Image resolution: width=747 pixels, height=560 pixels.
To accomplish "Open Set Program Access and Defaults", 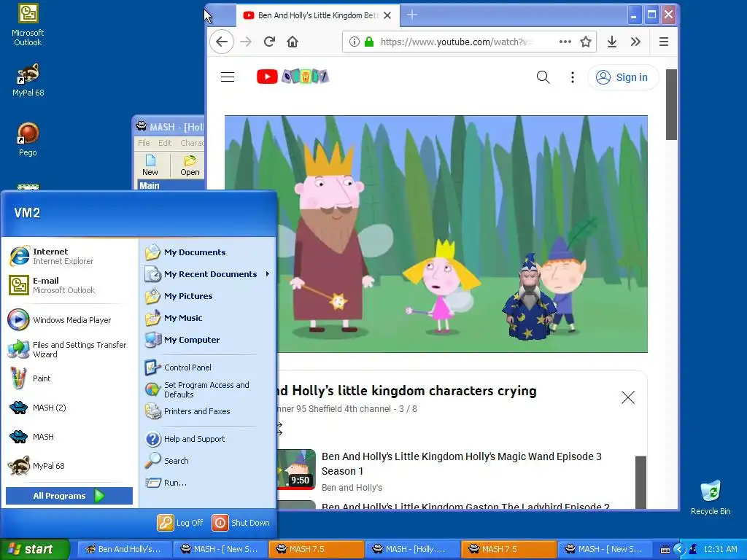I will point(208,389).
